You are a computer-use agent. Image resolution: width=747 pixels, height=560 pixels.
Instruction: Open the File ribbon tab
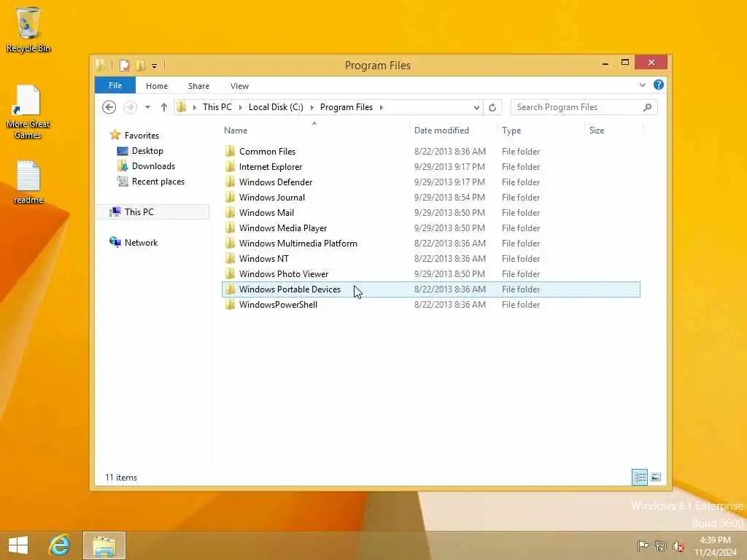pos(115,85)
